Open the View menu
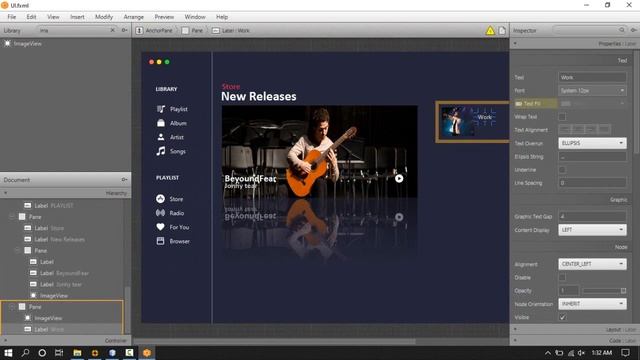640x360 pixels. pos(53,17)
